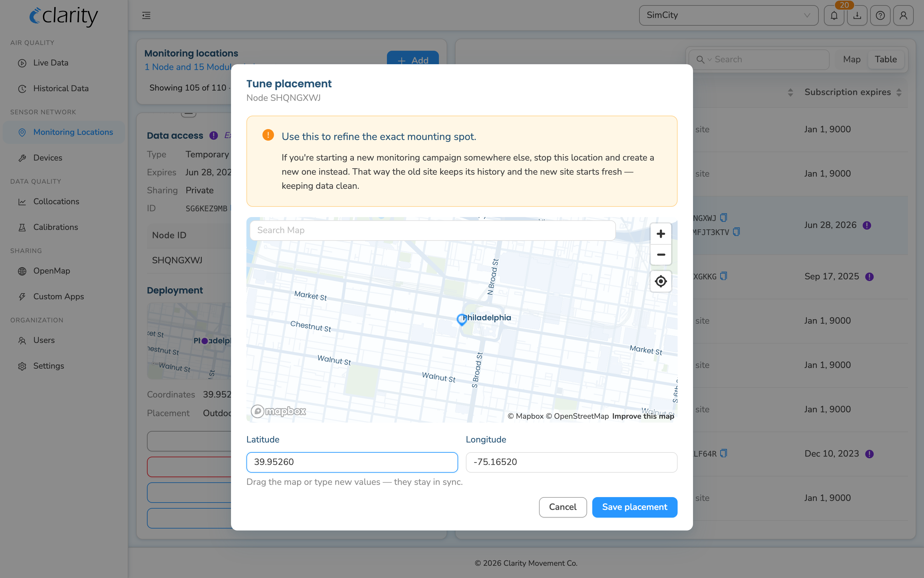
Task: Click the Jun 28, 2026 expiry cell
Action: pyautogui.click(x=830, y=225)
